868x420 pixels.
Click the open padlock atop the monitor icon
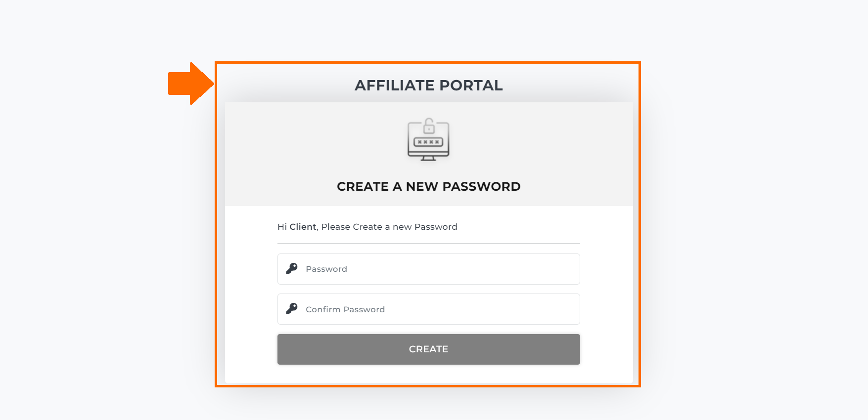pos(429,126)
